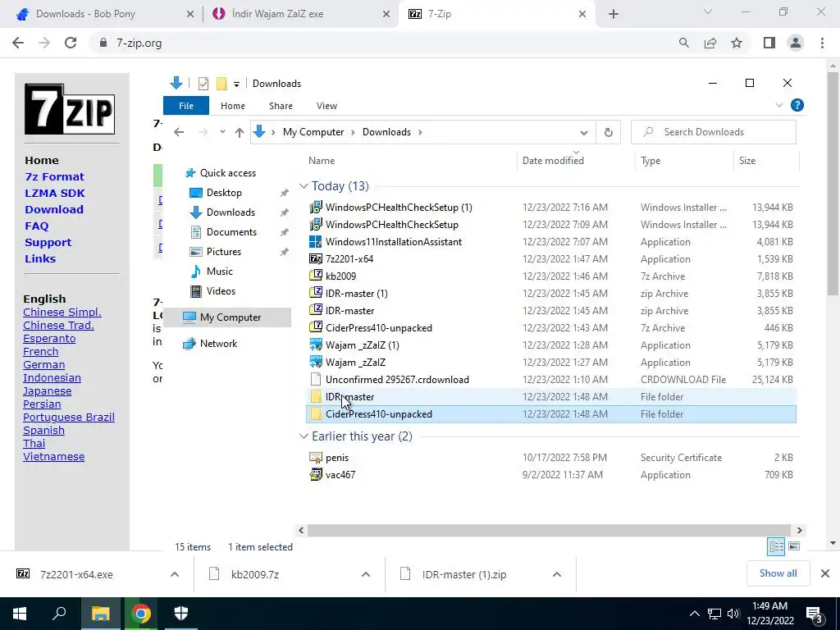
Task: Select the kb2009 7z archive icon
Action: coord(316,276)
